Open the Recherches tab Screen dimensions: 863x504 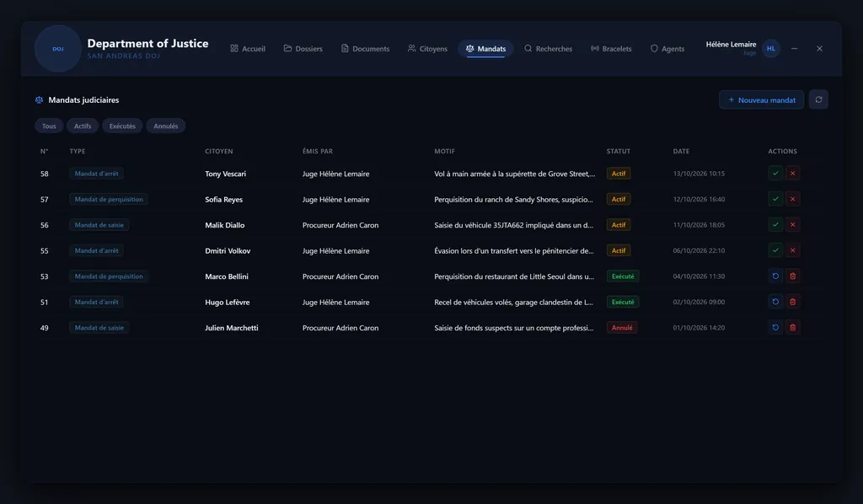click(548, 48)
